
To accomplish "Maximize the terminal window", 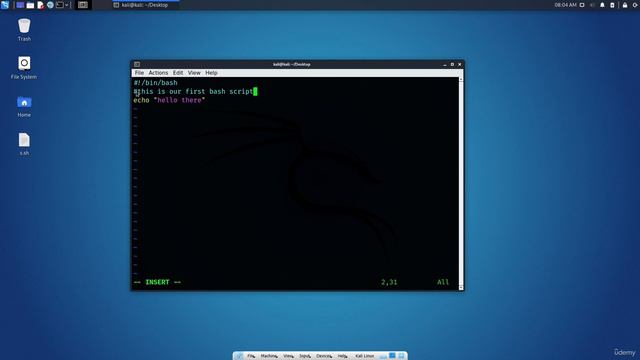I will tap(452, 64).
